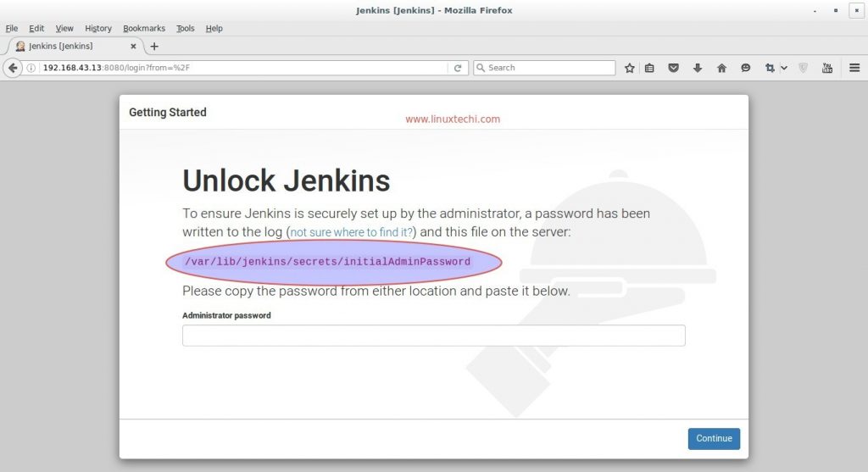Open a new tab with plus button
This screenshot has height=472, width=868.
pyautogui.click(x=154, y=47)
